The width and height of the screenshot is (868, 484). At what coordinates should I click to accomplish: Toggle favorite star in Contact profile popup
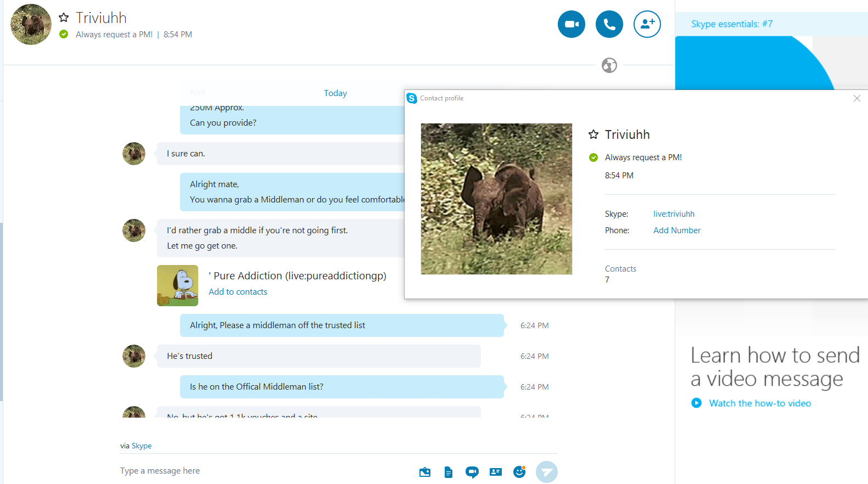coord(593,134)
